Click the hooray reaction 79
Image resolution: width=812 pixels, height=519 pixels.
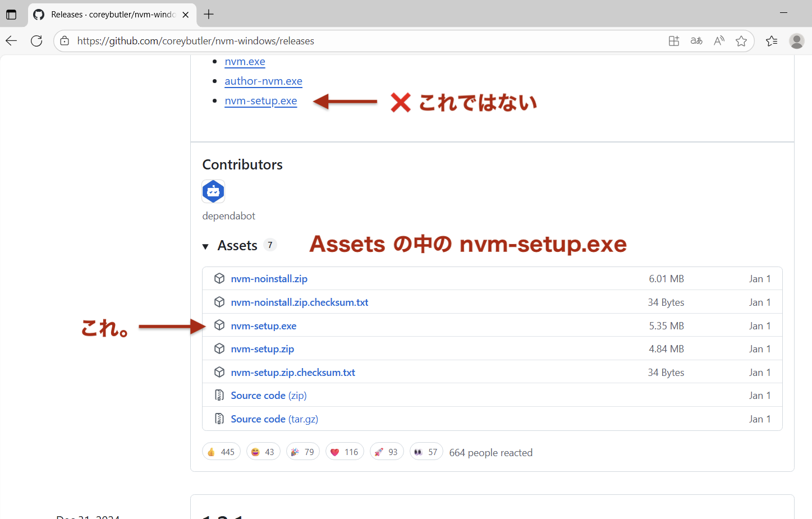click(302, 452)
